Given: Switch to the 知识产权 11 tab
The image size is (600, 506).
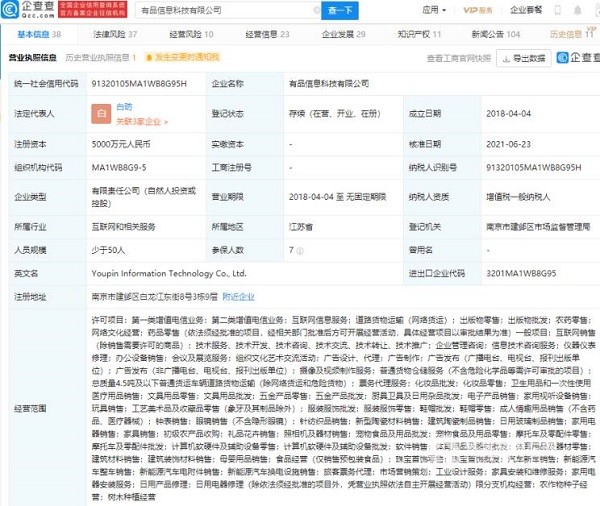Looking at the screenshot, I should click(x=419, y=34).
